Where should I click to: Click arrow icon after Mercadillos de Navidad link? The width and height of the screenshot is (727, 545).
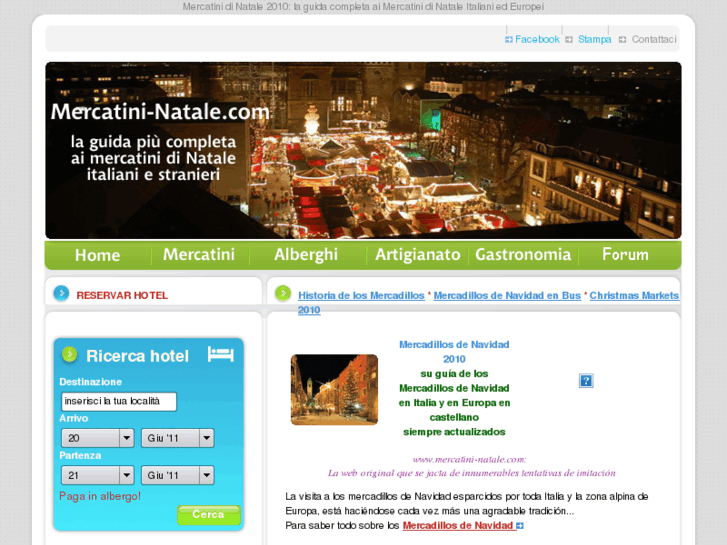(520, 526)
